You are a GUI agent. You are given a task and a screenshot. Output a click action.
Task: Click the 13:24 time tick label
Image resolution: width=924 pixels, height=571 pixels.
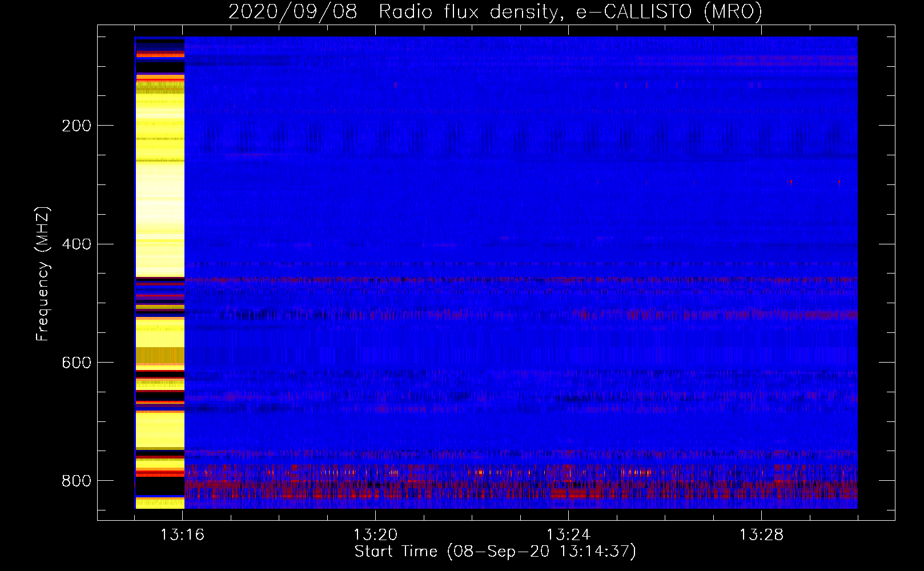568,535
